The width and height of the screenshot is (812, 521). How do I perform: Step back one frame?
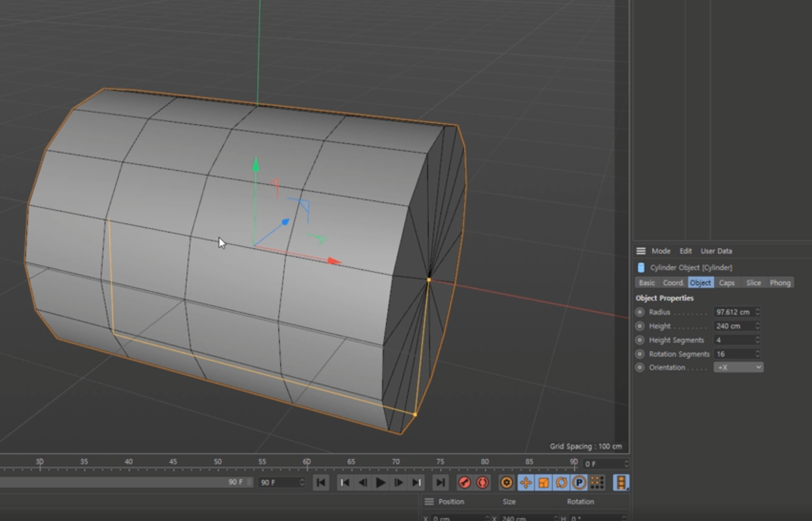point(363,482)
